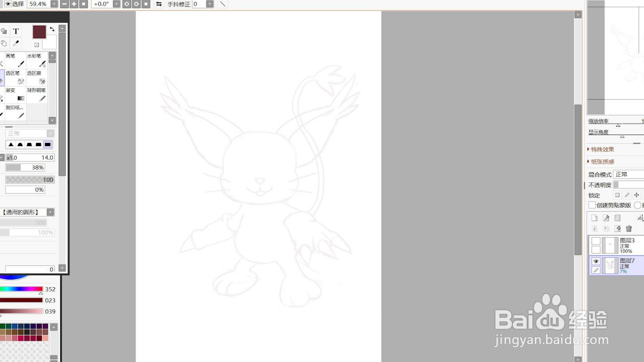
Task: Select the eyedropper color picker tool
Action: point(16,43)
